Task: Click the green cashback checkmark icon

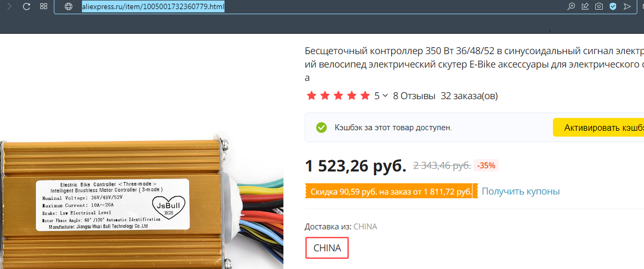Action: click(321, 128)
